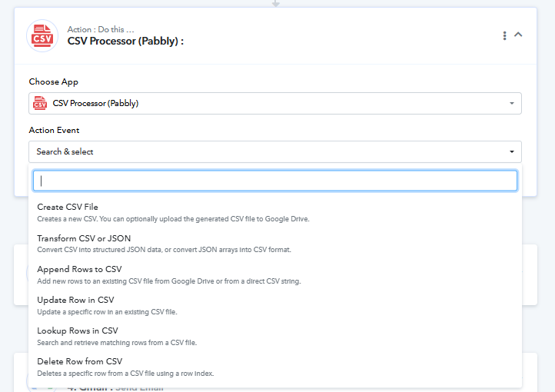This screenshot has height=392, width=555.
Task: Click the Lookup Rows description text
Action: (x=117, y=343)
